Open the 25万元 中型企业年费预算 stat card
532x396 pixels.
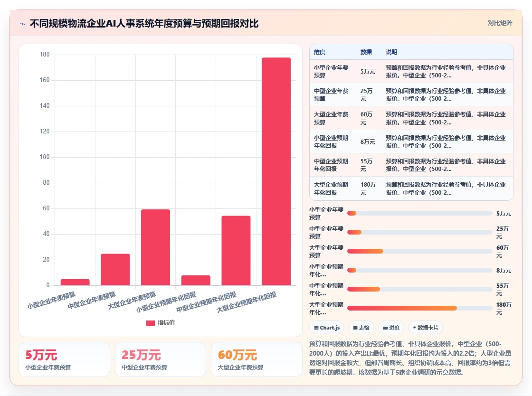coord(161,359)
